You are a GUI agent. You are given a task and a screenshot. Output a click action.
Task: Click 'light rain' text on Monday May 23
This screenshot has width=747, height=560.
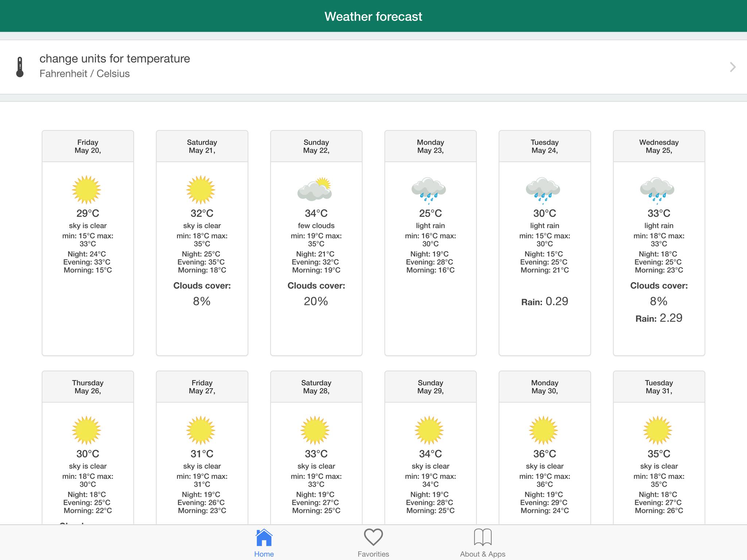[x=430, y=226]
